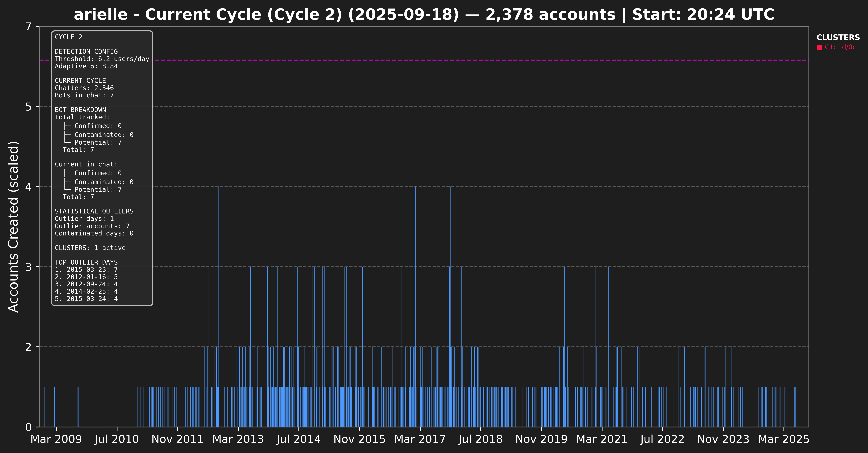Click the 'Mar 2025' x-axis label
The height and width of the screenshot is (453, 868).
tap(784, 439)
